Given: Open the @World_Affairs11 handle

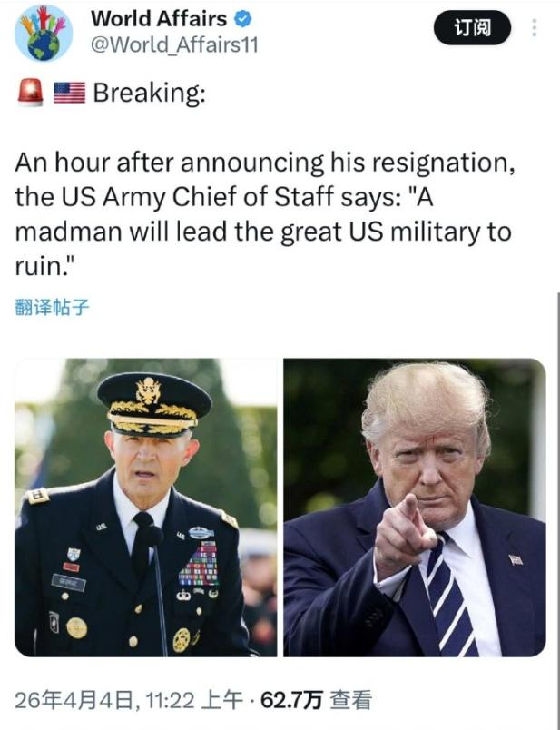Looking at the screenshot, I should click(174, 45).
